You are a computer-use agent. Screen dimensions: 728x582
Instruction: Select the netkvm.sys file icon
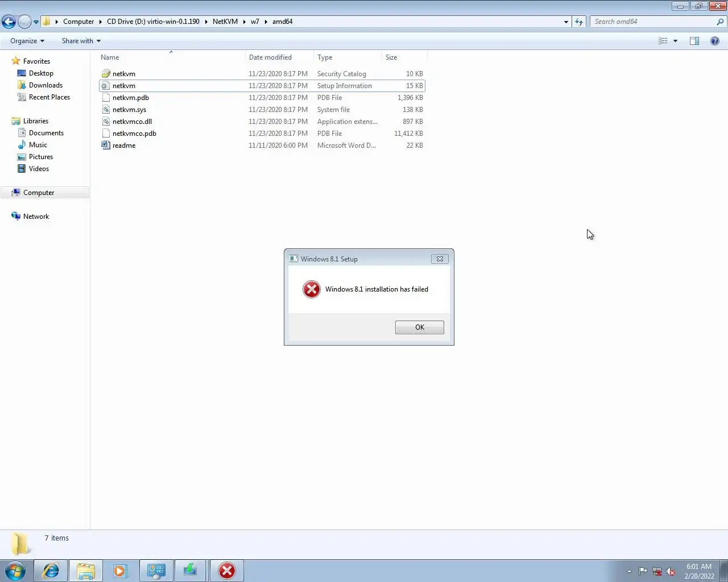point(106,110)
